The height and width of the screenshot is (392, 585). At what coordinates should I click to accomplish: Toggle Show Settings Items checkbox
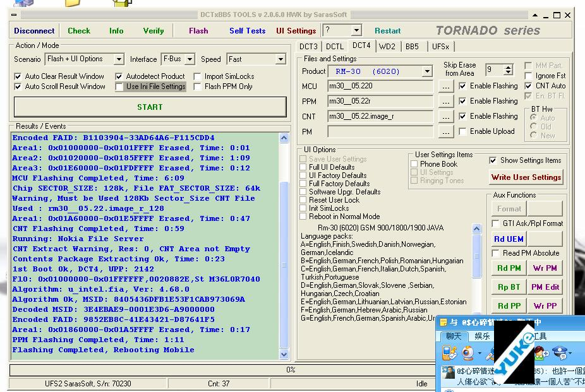click(493, 160)
